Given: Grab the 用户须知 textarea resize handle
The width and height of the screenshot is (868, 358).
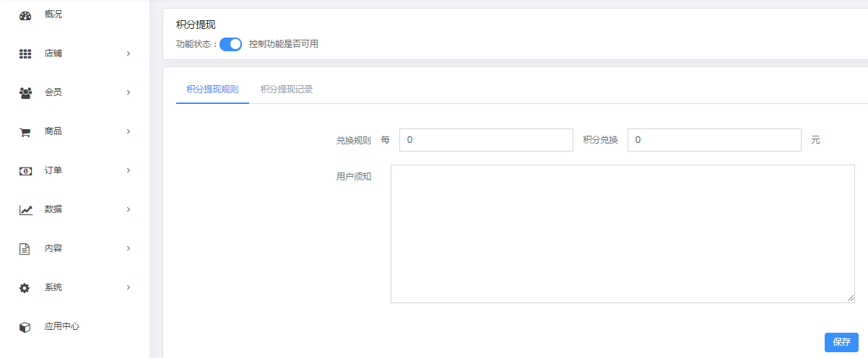Looking at the screenshot, I should pyautogui.click(x=851, y=299).
